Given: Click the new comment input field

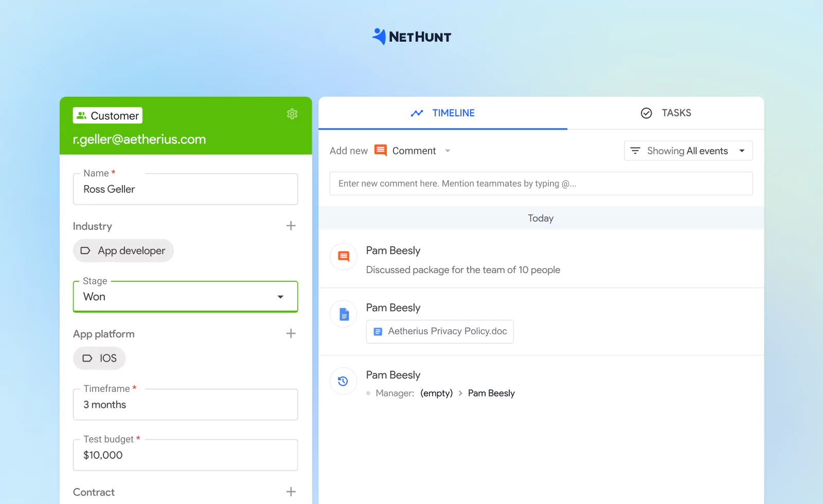Looking at the screenshot, I should (540, 183).
